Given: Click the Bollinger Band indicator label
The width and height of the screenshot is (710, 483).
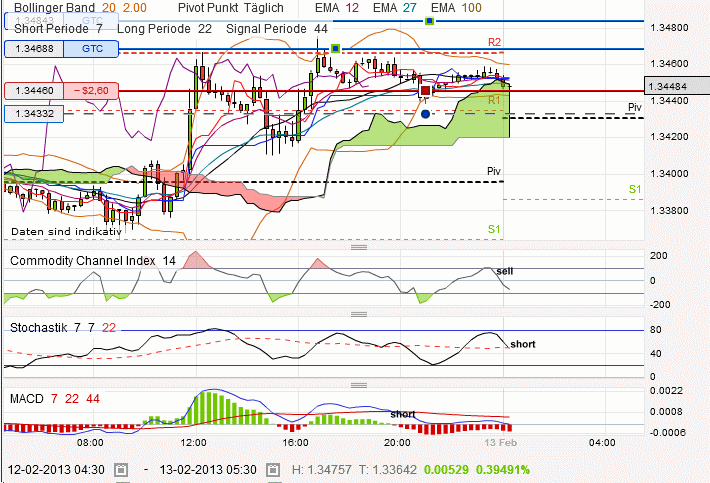Looking at the screenshot, I should click(54, 8).
